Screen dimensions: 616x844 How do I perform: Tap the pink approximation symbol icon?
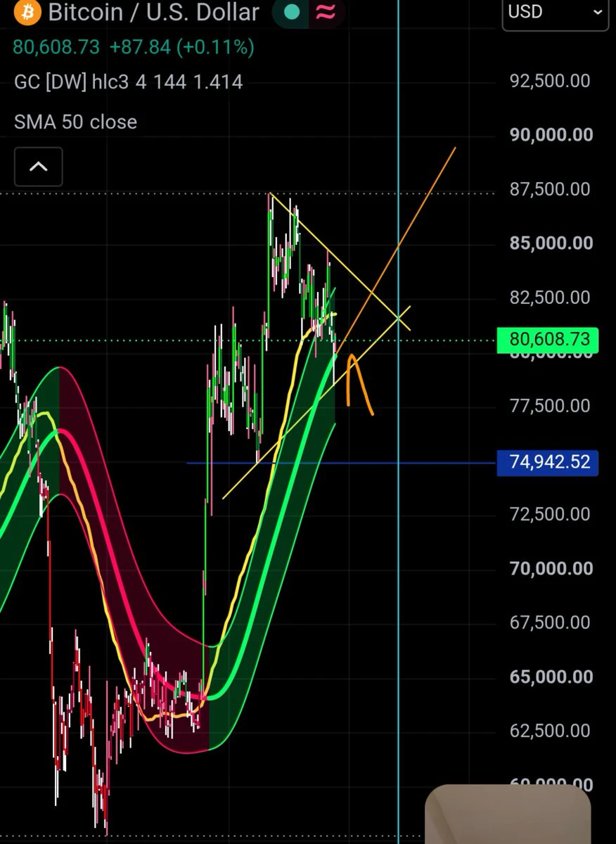coord(324,12)
